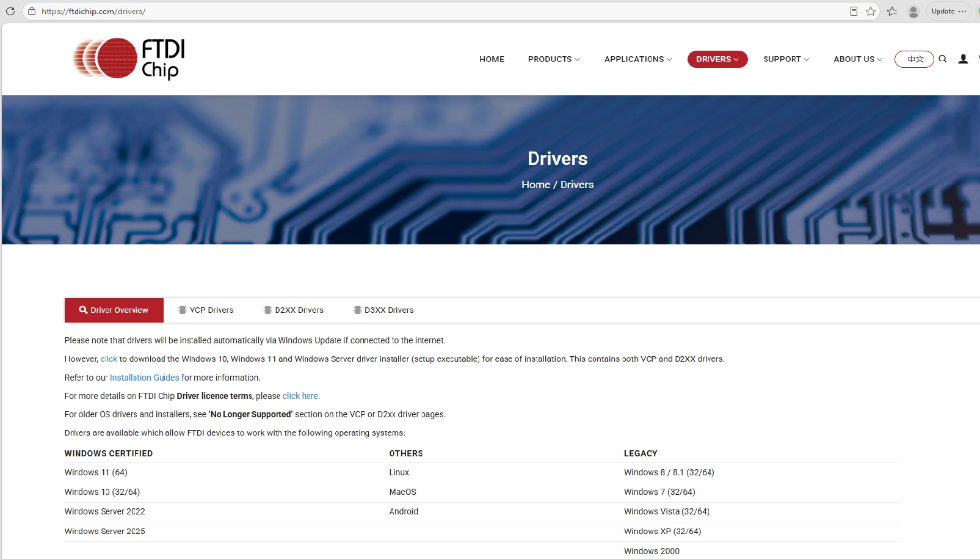This screenshot has height=559, width=980.
Task: Click the site search magnifier icon
Action: [x=943, y=59]
